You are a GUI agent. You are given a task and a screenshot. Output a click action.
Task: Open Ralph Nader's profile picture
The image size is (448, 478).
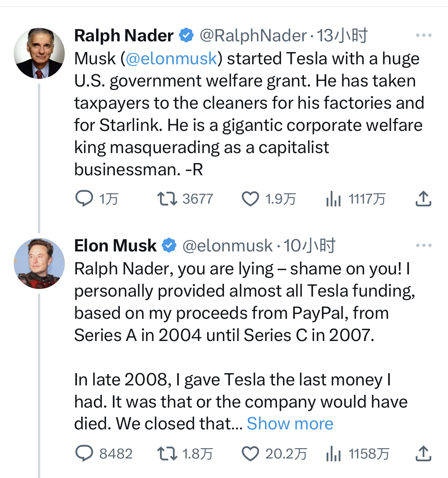click(39, 53)
